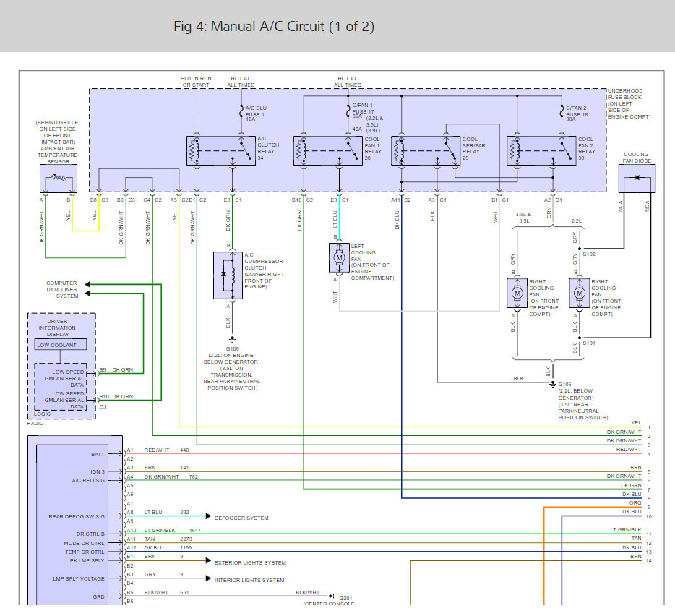675x616 pixels.
Task: Click the A10 LT GRN/BLK 1647 wire label
Action: (x=164, y=530)
